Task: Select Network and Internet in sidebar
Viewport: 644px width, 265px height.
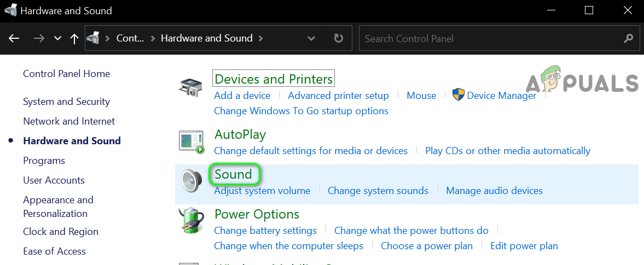Action: [69, 121]
